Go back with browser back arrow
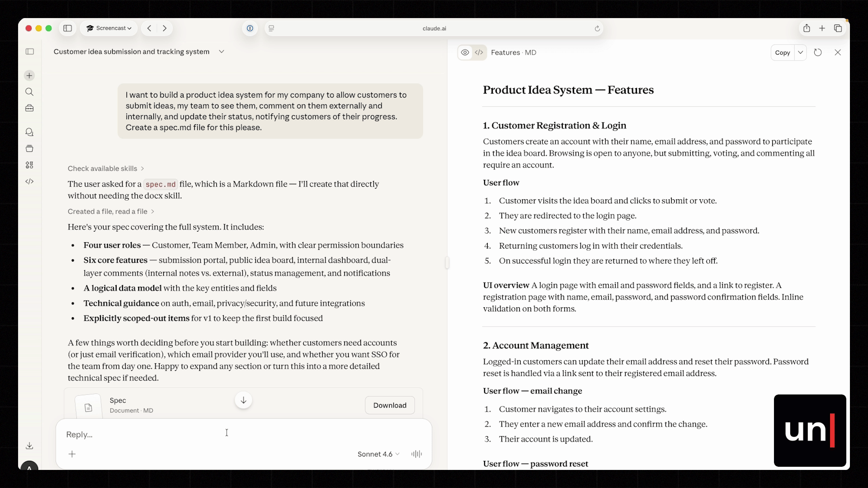Image resolution: width=868 pixels, height=488 pixels. pos(149,28)
